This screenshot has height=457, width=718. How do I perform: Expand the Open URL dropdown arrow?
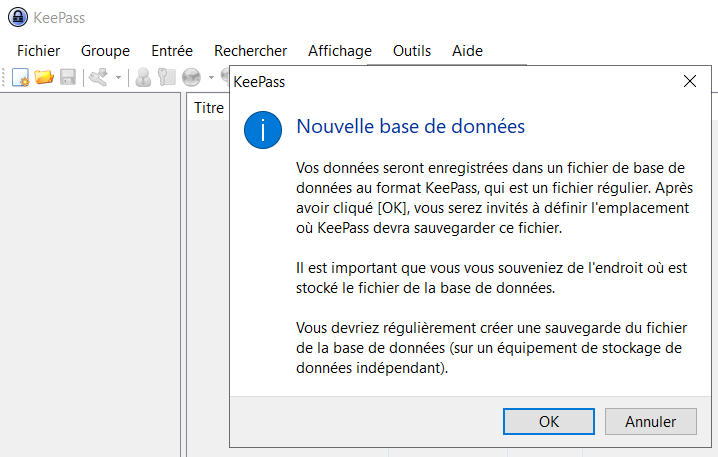coord(211,78)
